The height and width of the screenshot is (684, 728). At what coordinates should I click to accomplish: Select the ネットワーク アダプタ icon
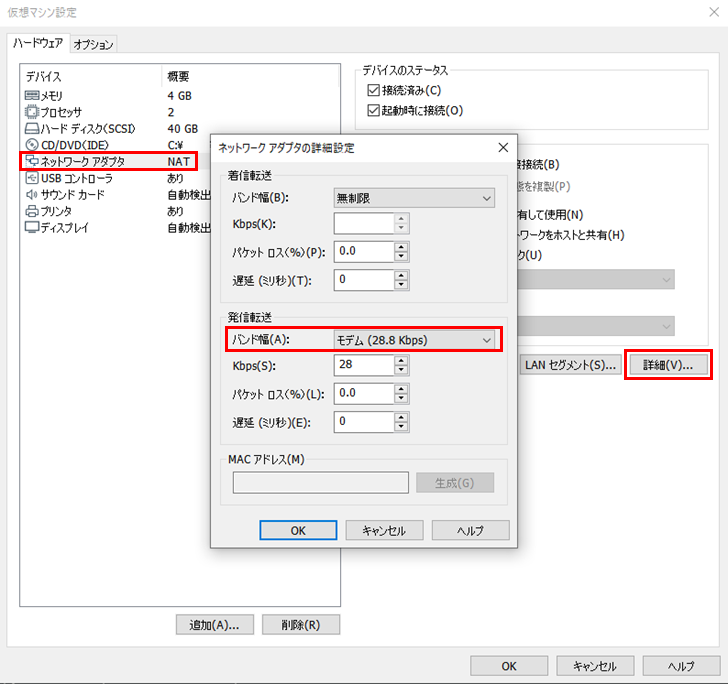point(32,161)
